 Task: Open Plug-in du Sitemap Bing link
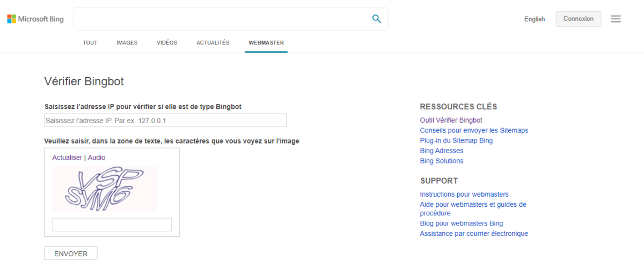(x=456, y=140)
